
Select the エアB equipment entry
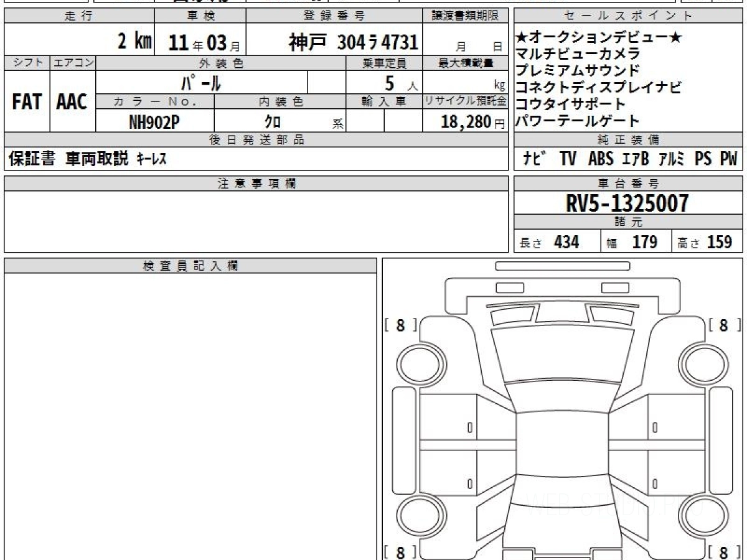tap(635, 159)
